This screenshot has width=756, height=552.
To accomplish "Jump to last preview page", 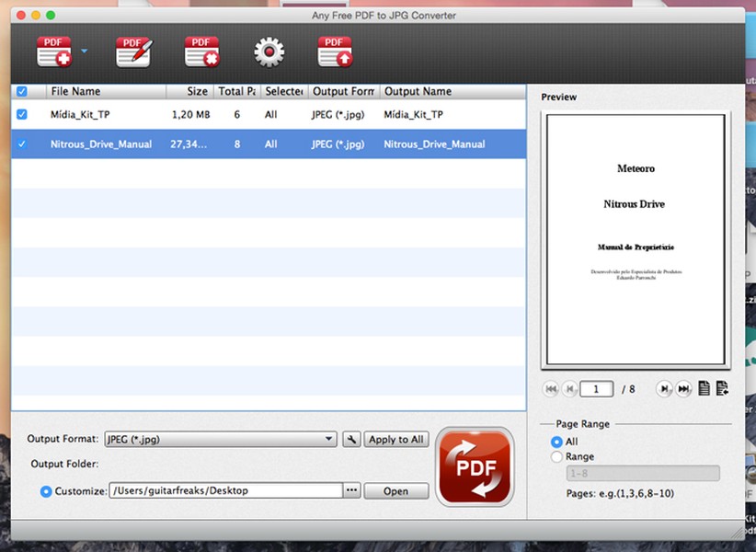I will coord(683,388).
